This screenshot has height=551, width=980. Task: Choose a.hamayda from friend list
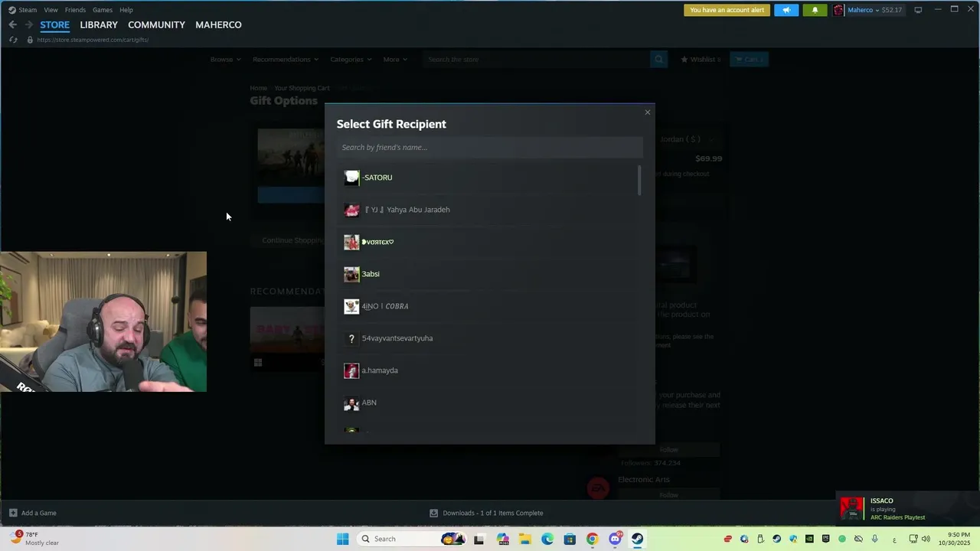point(488,370)
